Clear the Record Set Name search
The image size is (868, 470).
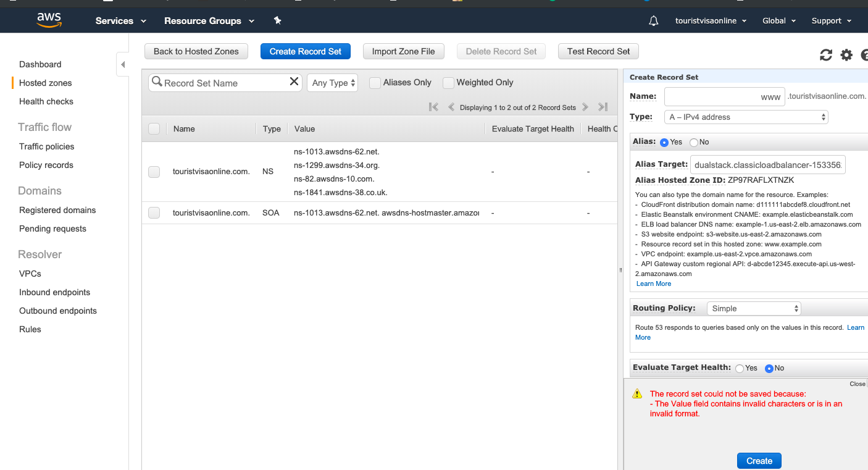(294, 82)
